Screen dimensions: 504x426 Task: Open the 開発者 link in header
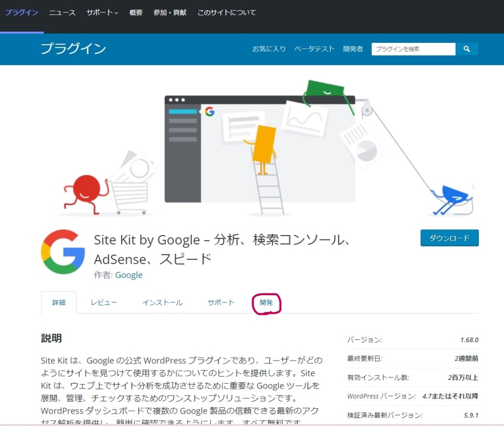tap(353, 49)
